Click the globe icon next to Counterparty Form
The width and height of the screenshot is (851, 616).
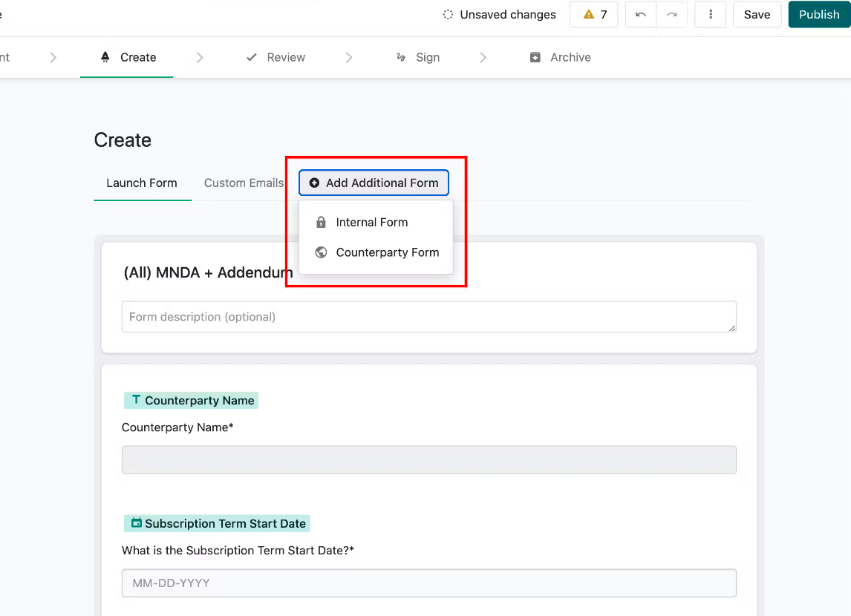(321, 252)
